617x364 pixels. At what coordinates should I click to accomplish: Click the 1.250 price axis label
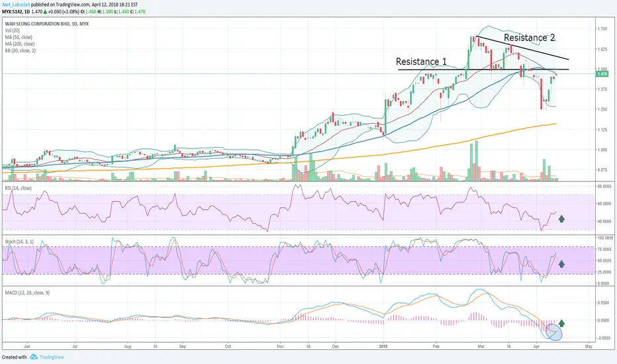pos(602,109)
